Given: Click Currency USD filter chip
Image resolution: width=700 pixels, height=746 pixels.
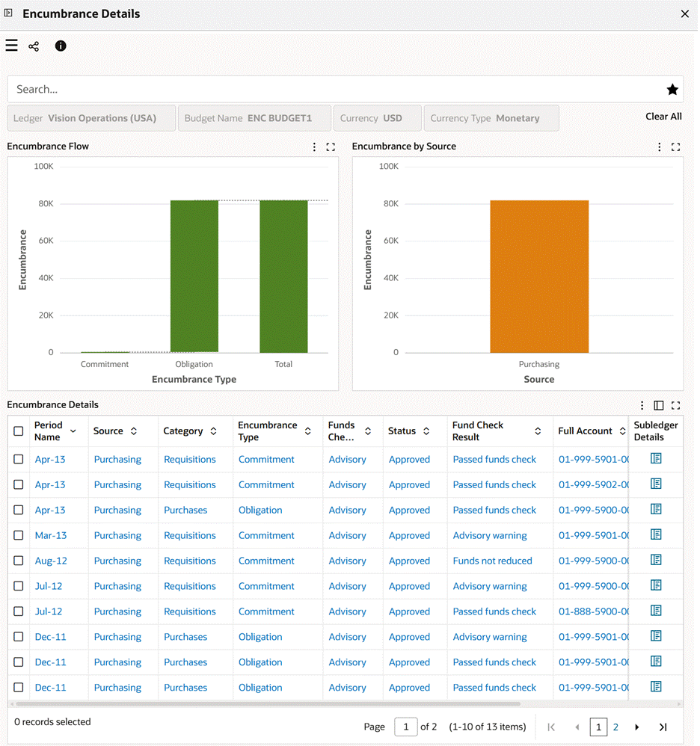Looking at the screenshot, I should [378, 118].
